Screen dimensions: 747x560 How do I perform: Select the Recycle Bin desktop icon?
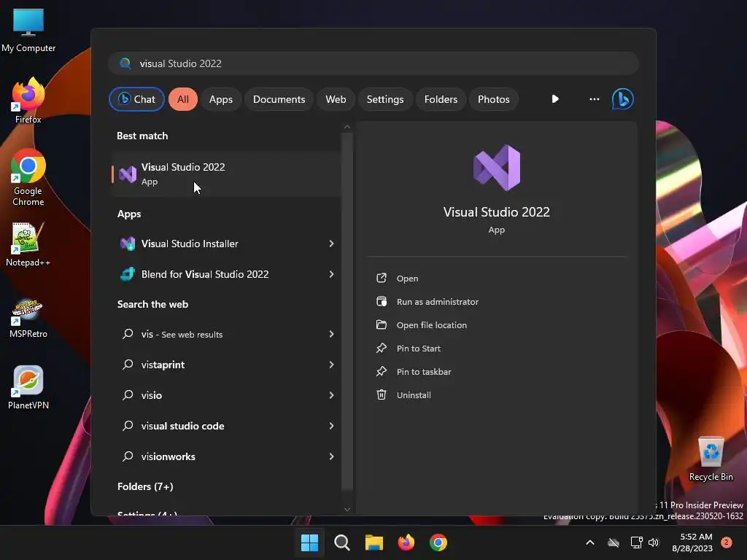point(711,459)
